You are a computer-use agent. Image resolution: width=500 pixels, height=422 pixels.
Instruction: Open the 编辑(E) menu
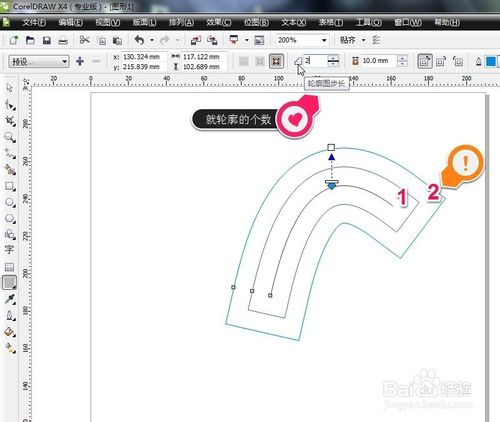tap(71, 23)
